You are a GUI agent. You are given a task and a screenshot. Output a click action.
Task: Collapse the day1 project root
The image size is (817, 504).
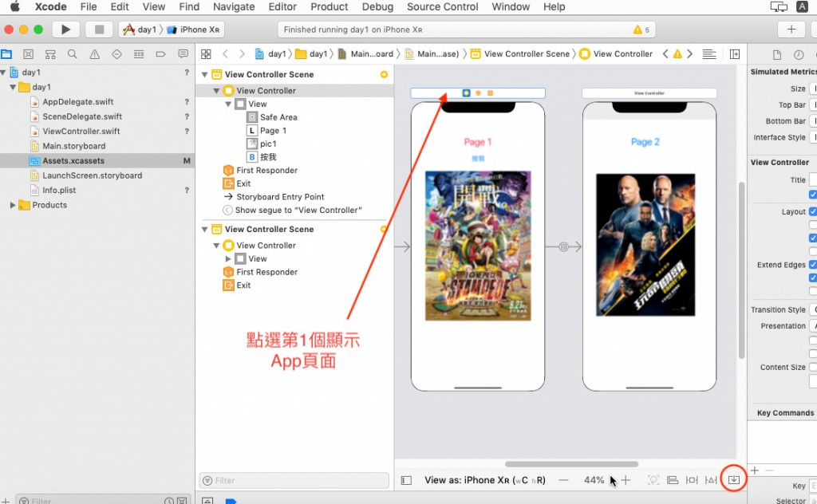click(x=4, y=73)
